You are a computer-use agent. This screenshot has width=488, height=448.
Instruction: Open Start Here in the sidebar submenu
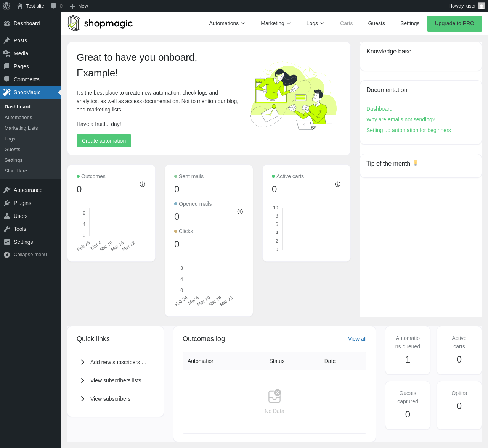click(16, 171)
